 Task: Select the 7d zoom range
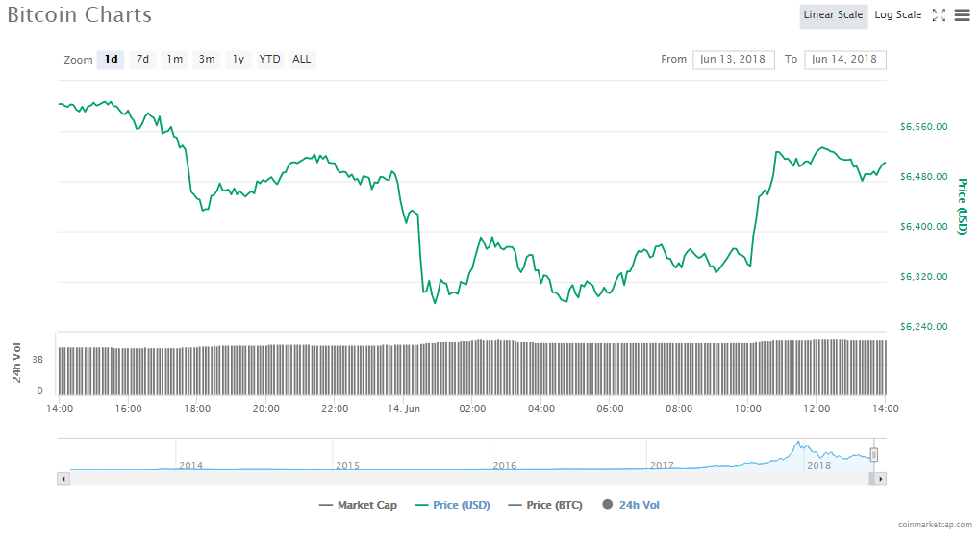click(x=142, y=60)
